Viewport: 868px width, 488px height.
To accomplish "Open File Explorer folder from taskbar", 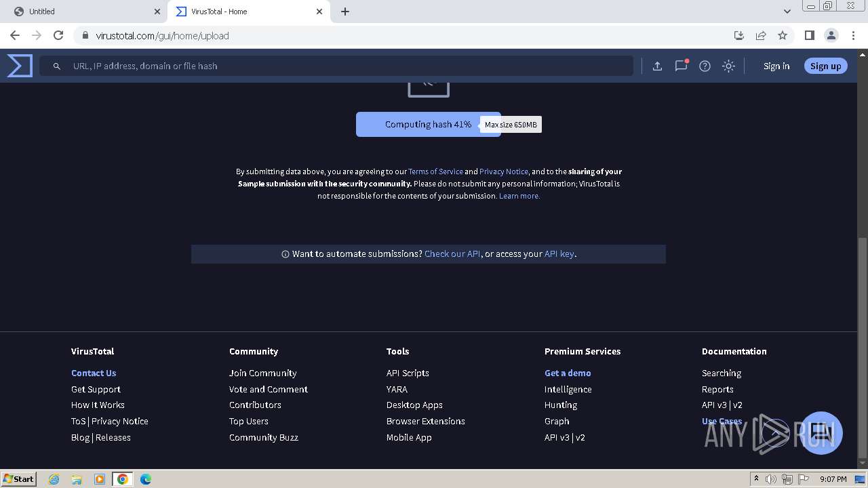I will pos(77,479).
